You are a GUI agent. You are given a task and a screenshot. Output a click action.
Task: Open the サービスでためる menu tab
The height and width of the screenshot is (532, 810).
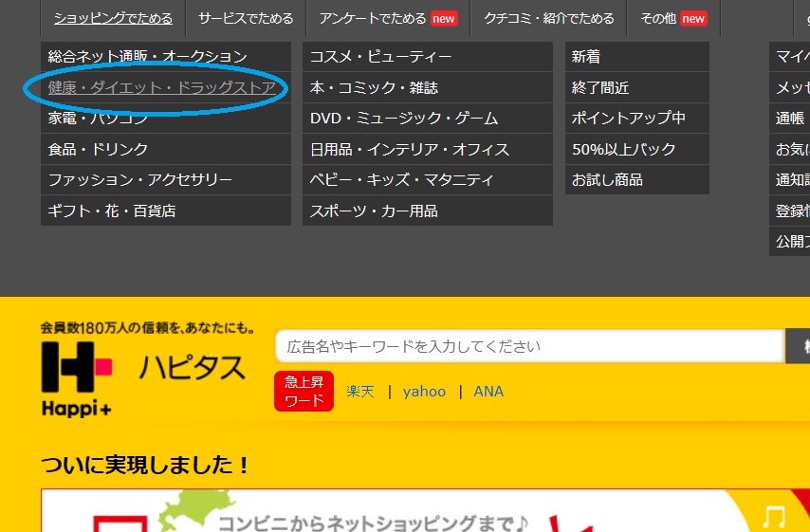click(246, 18)
